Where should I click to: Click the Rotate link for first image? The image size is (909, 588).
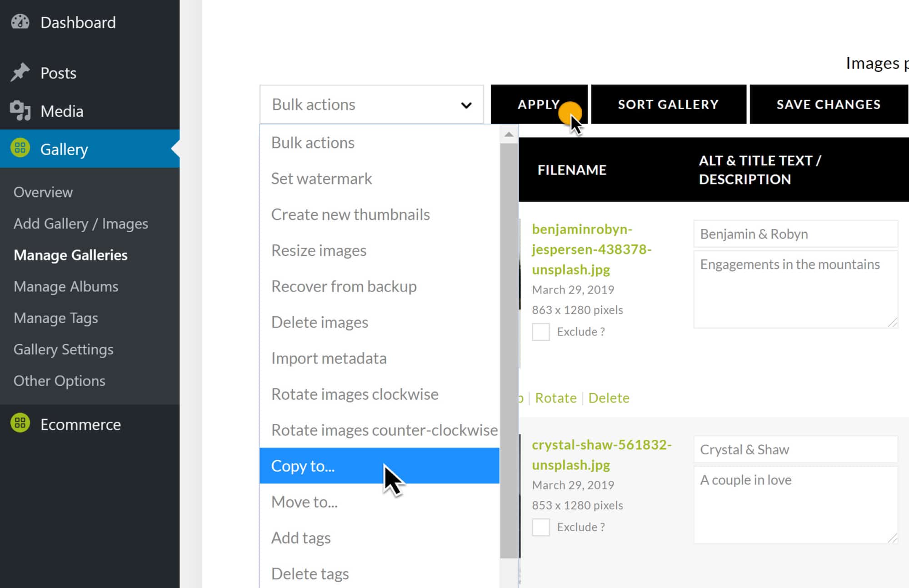[x=555, y=398]
